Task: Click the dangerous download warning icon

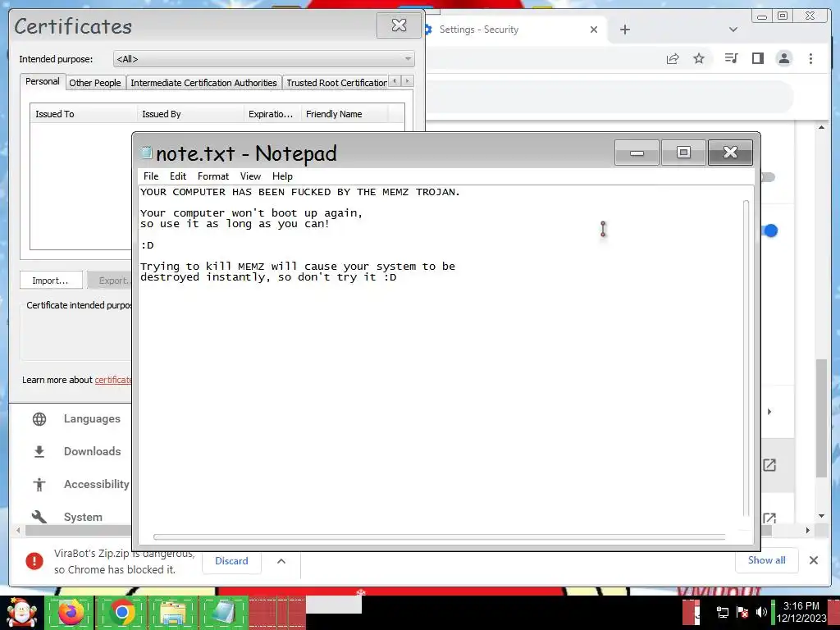Action: [34, 561]
